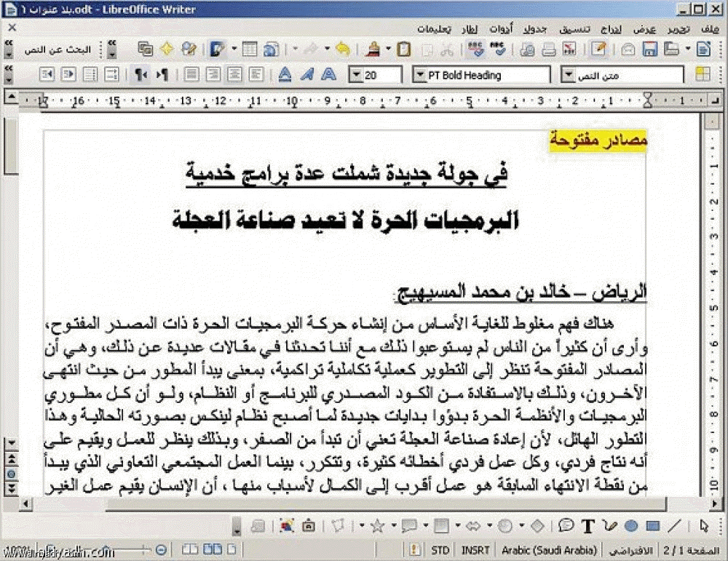The height and width of the screenshot is (561, 728).
Task: Open the Gallery icon
Action: point(146,49)
